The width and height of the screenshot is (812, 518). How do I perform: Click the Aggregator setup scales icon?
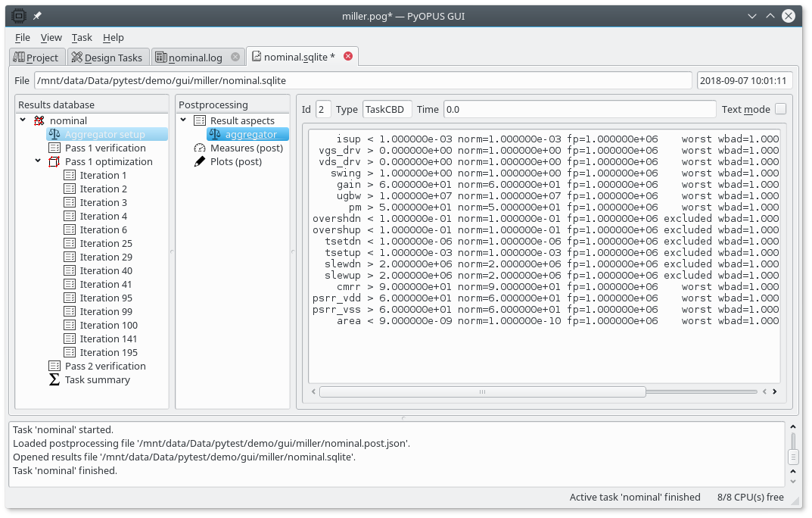click(x=54, y=134)
